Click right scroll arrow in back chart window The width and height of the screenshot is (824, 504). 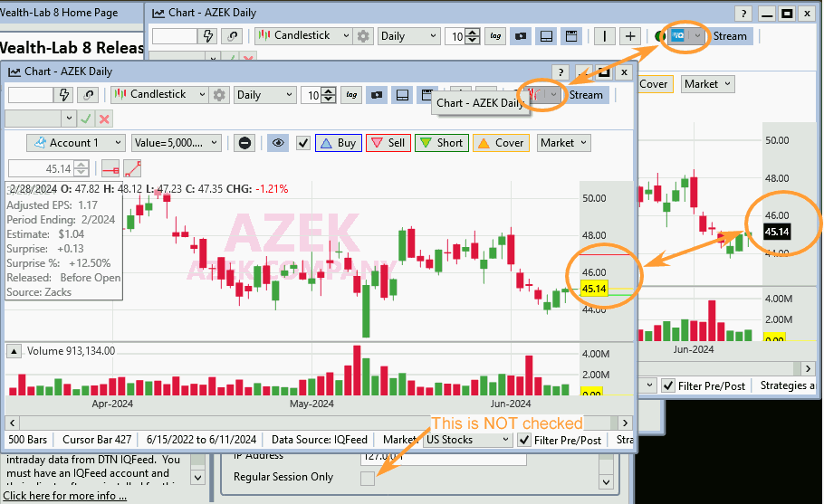(808, 368)
